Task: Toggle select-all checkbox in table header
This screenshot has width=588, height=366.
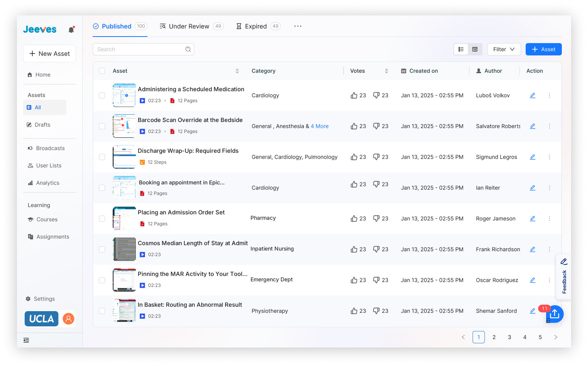Action: 102,71
